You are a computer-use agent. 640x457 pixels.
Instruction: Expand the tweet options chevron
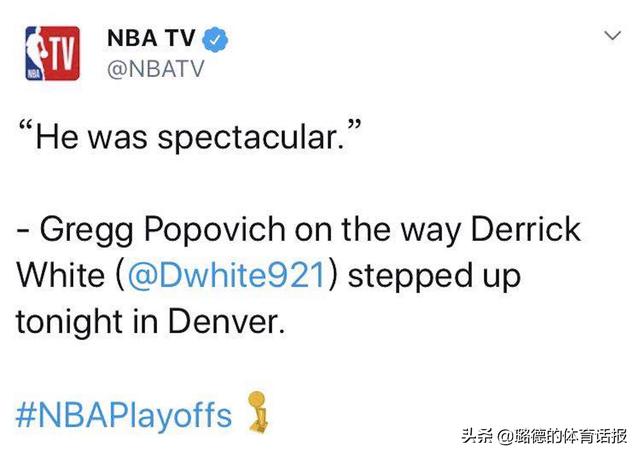click(613, 36)
